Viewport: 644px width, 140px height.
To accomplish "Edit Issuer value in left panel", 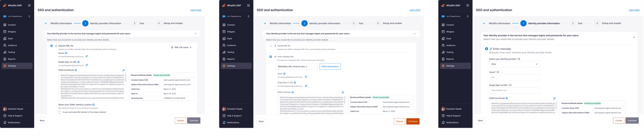I will click(87, 56).
